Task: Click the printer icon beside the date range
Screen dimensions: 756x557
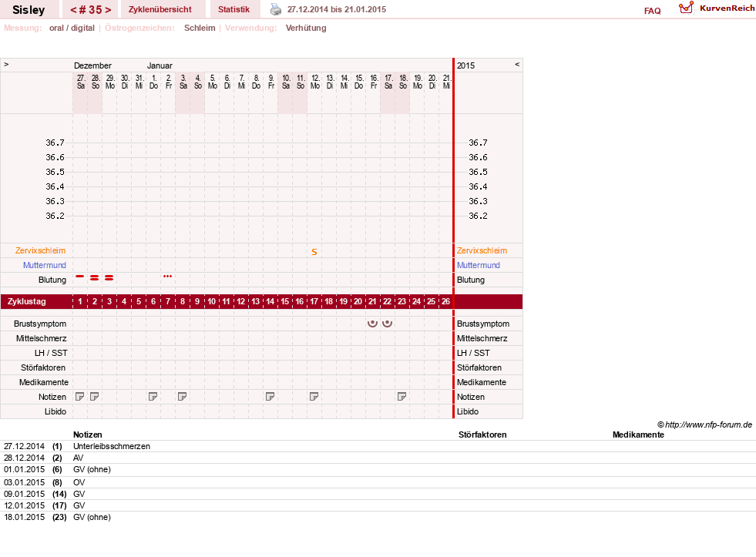Action: (275, 9)
